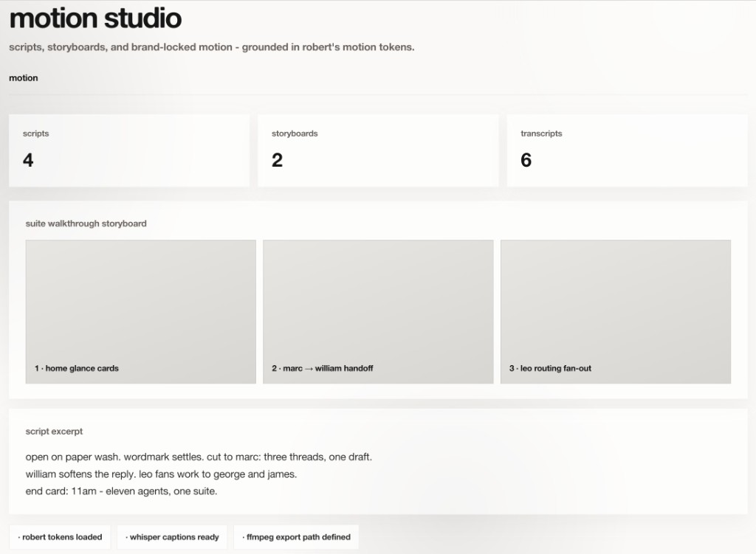Image resolution: width=756 pixels, height=554 pixels.
Task: Open the motion tab
Action: point(23,78)
